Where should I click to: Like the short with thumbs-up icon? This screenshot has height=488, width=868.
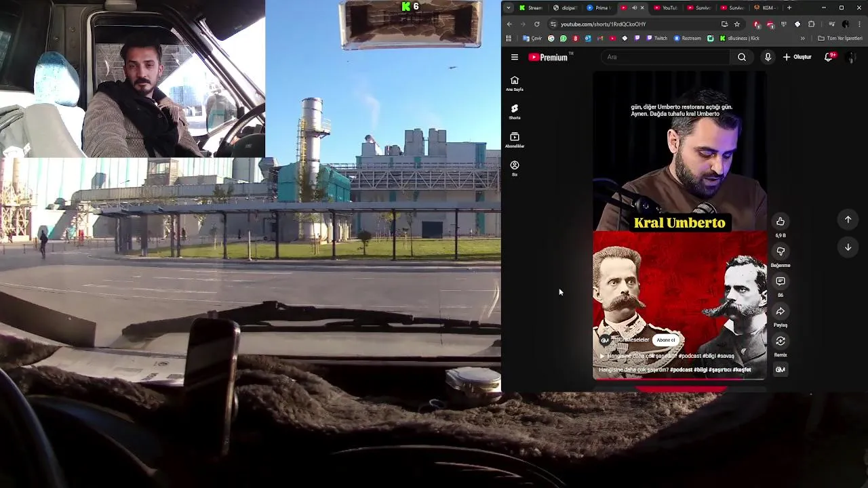click(x=781, y=222)
